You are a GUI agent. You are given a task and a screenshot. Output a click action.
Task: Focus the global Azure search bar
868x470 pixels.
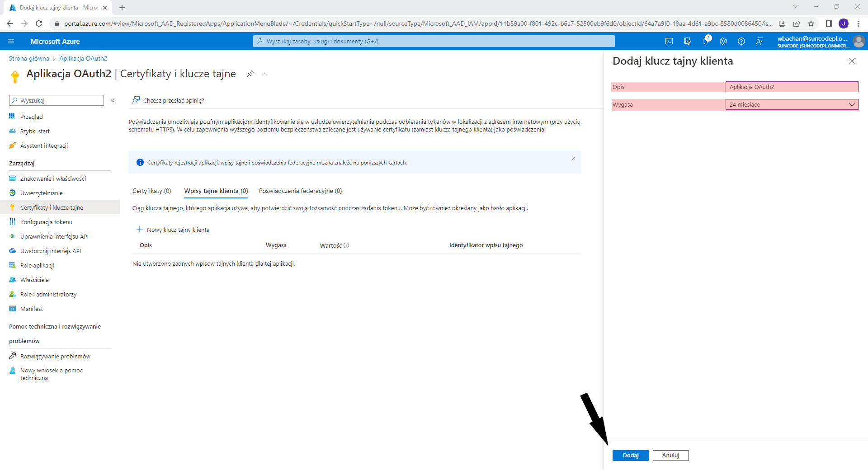[x=434, y=41]
